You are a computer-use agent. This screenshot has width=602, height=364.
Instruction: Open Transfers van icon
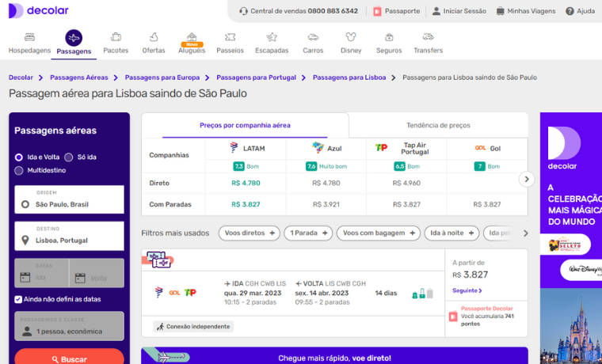coord(428,37)
